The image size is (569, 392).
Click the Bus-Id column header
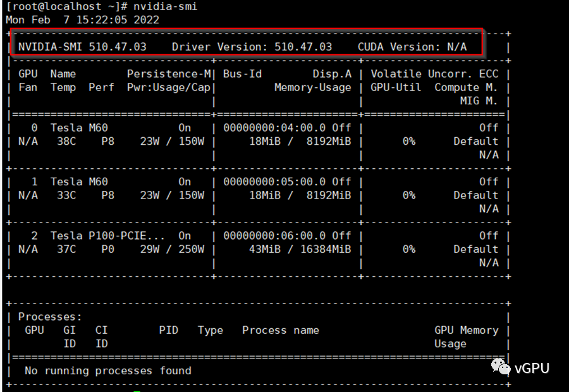[x=242, y=74]
